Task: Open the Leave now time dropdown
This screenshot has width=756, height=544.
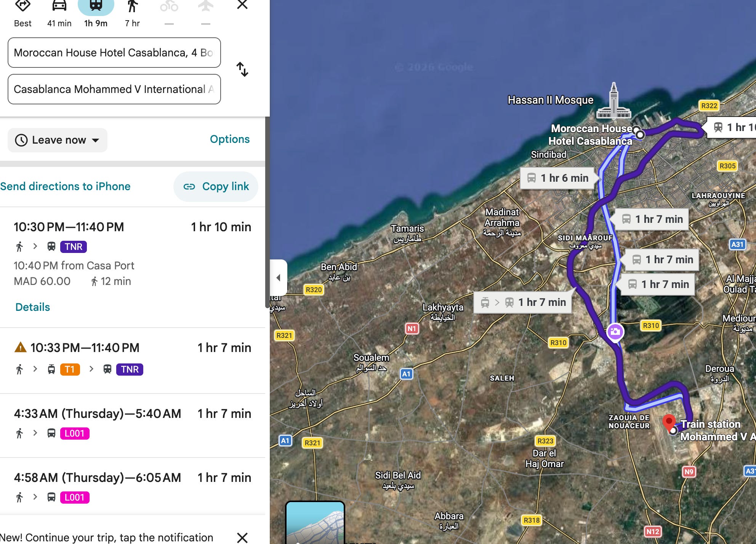Action: point(58,140)
